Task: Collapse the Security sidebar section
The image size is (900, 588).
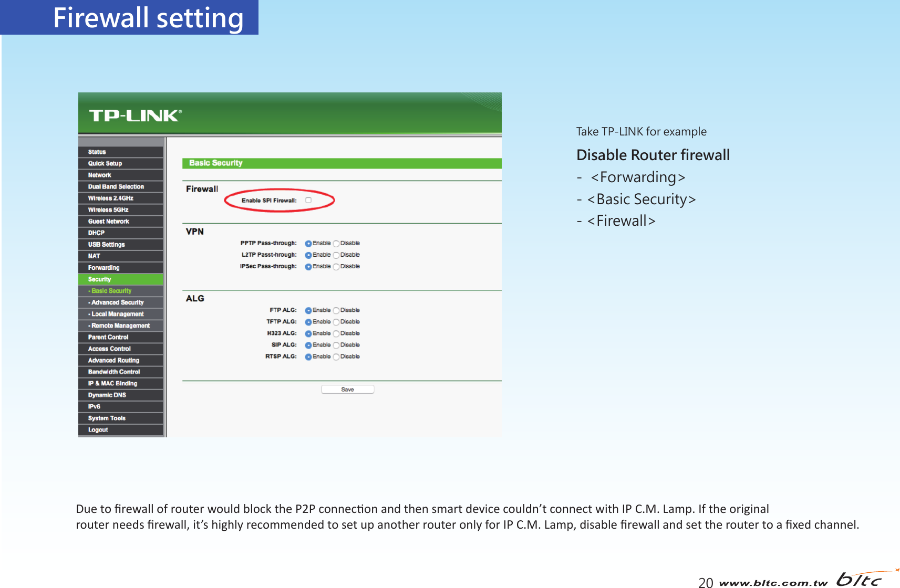Action: tap(121, 279)
